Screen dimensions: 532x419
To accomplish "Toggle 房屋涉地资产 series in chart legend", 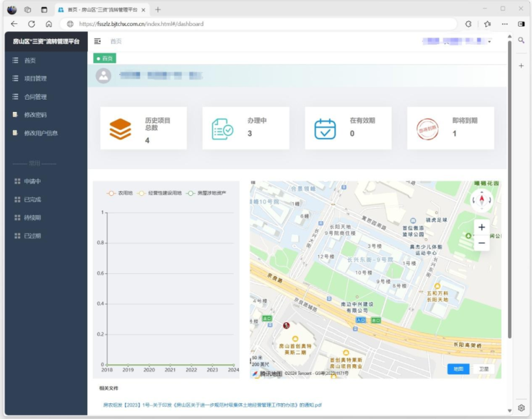I will 206,193.
